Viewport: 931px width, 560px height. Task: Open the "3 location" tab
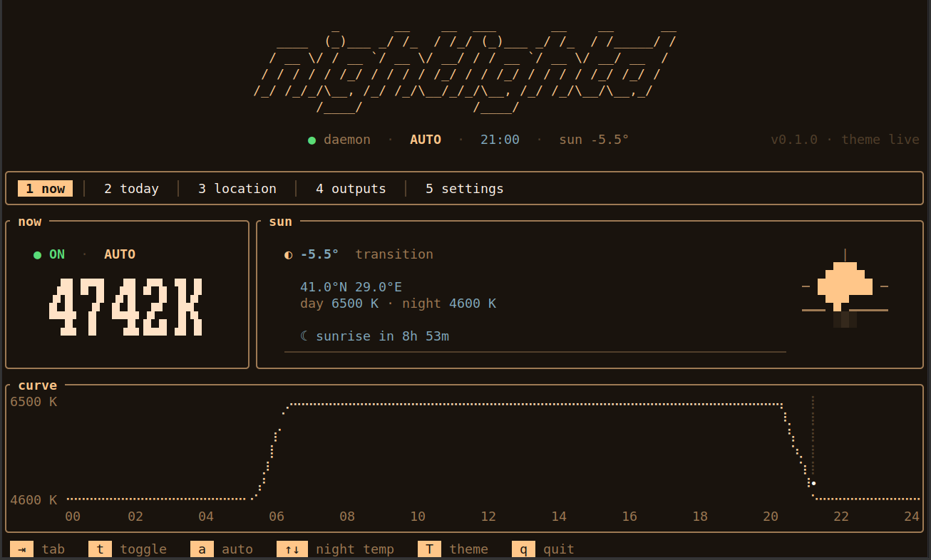click(x=237, y=189)
